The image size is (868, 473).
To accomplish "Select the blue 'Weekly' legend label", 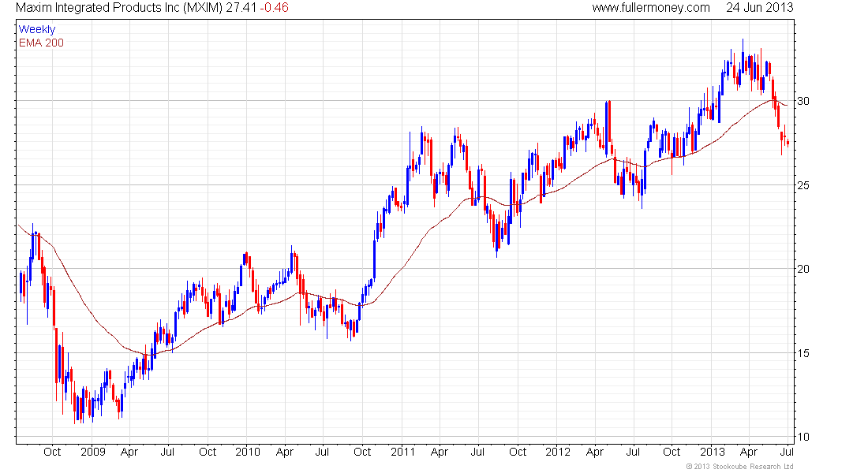I will point(37,29).
